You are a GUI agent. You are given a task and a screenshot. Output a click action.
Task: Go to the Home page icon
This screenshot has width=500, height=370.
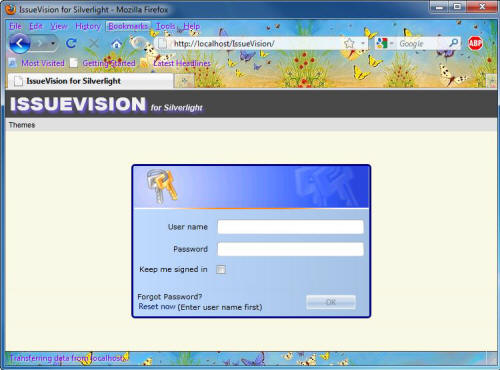(116, 44)
